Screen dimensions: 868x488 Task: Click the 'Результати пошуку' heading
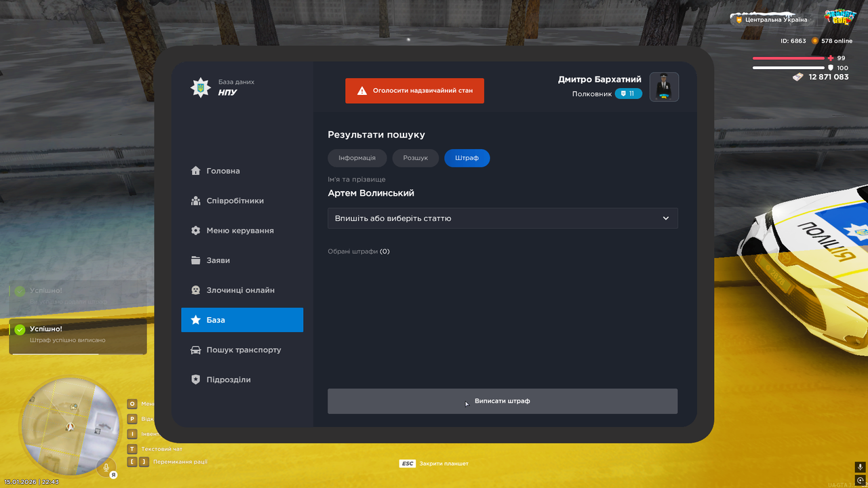coord(376,135)
